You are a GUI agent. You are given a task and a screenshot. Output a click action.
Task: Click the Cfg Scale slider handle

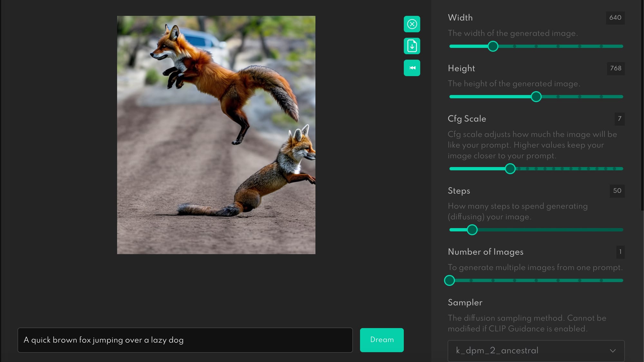tap(510, 169)
